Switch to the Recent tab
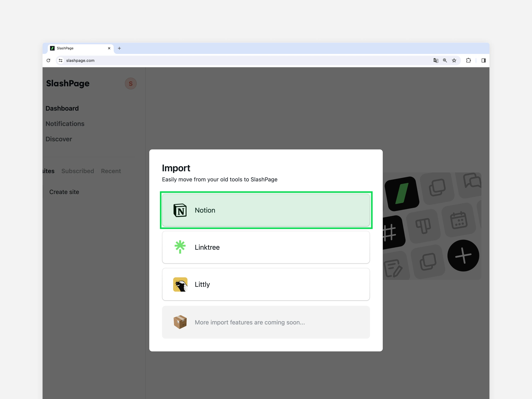This screenshot has width=532, height=399. pyautogui.click(x=111, y=171)
